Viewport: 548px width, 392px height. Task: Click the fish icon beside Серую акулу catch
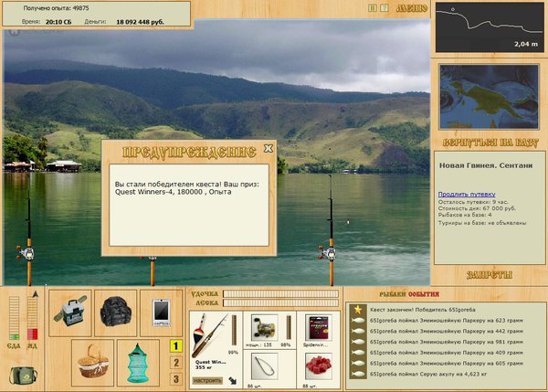point(358,374)
